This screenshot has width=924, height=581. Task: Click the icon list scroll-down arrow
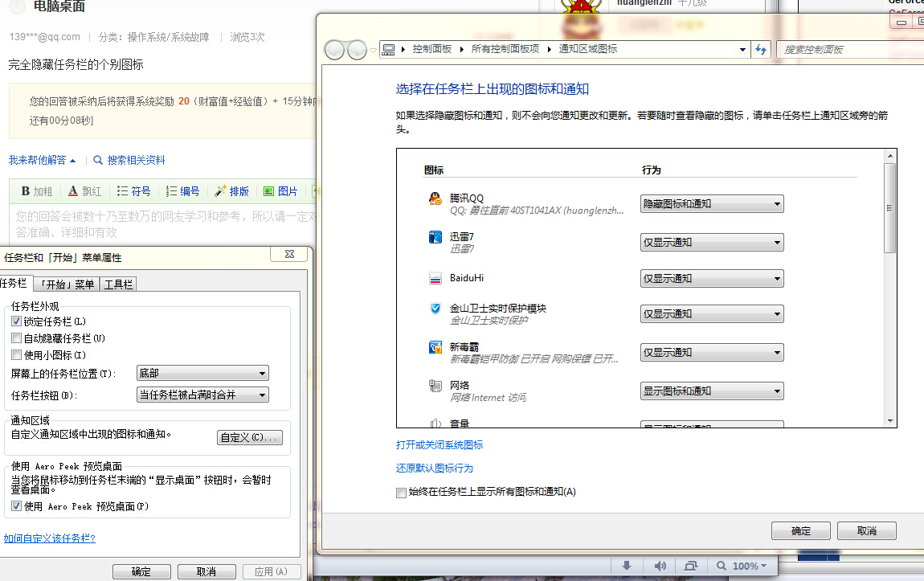pos(889,421)
